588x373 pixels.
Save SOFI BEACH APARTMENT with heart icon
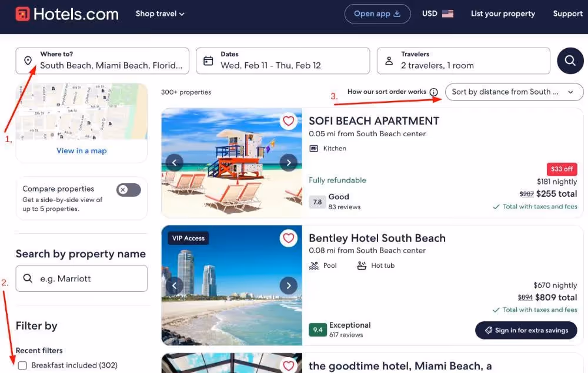coord(288,121)
